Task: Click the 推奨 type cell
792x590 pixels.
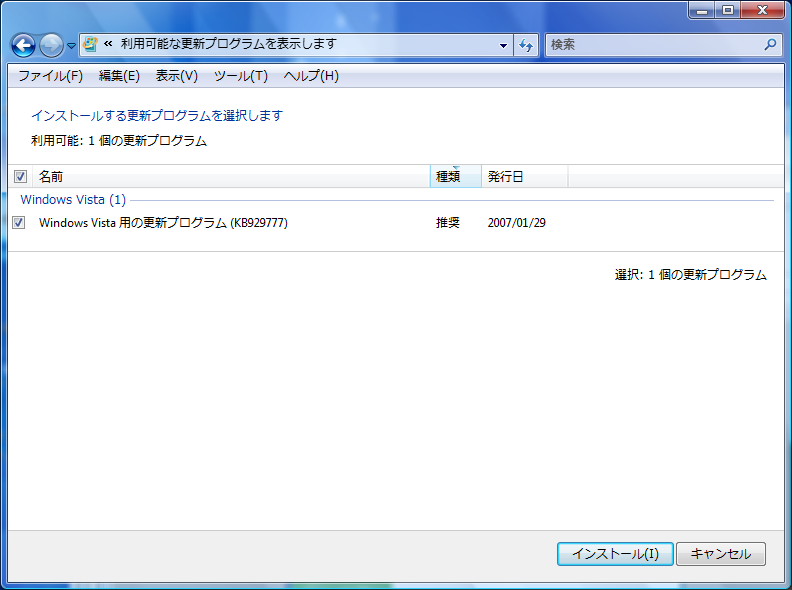Action: (x=448, y=223)
